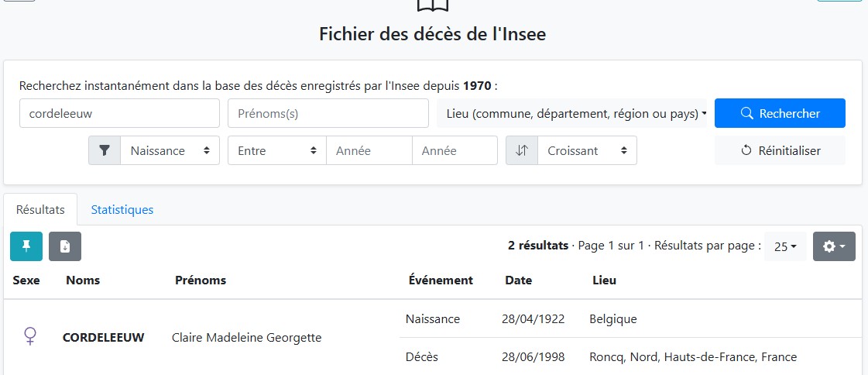This screenshot has height=375, width=868.
Task: Click the Réinitialiser reset button
Action: tap(780, 150)
